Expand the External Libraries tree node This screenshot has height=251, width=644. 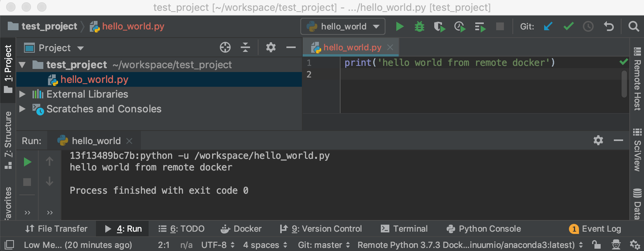point(22,94)
